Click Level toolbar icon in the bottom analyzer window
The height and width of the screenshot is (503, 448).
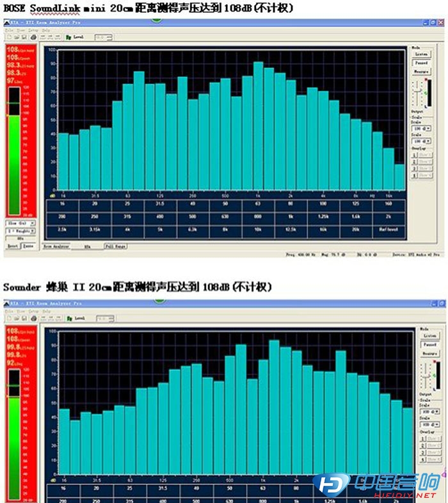pyautogui.click(x=68, y=317)
